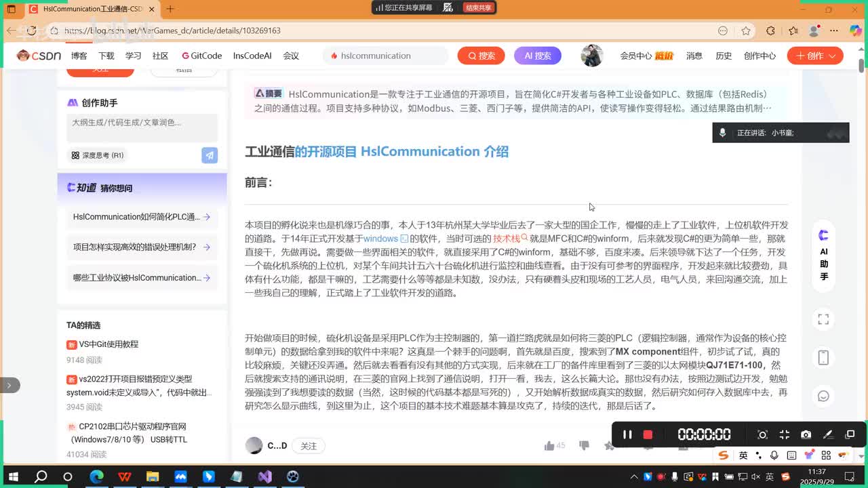Open File Explorer from the taskbar
The height and width of the screenshot is (488, 868).
153,476
